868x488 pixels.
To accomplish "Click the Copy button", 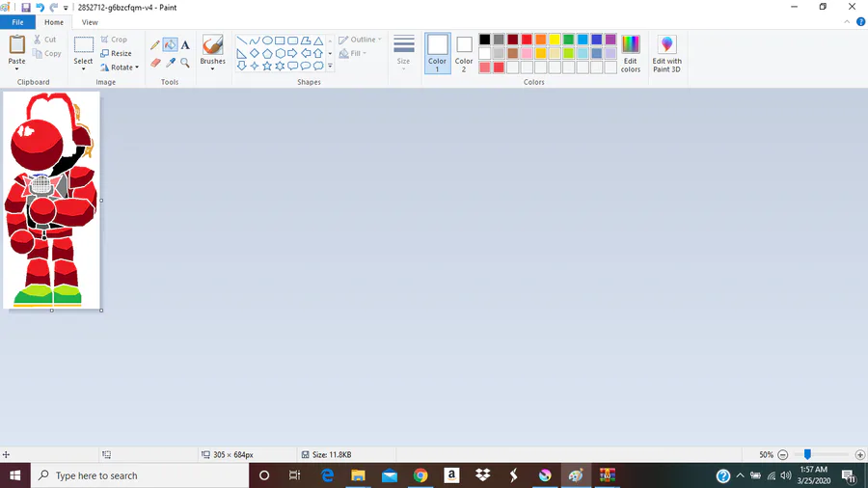I will point(47,54).
